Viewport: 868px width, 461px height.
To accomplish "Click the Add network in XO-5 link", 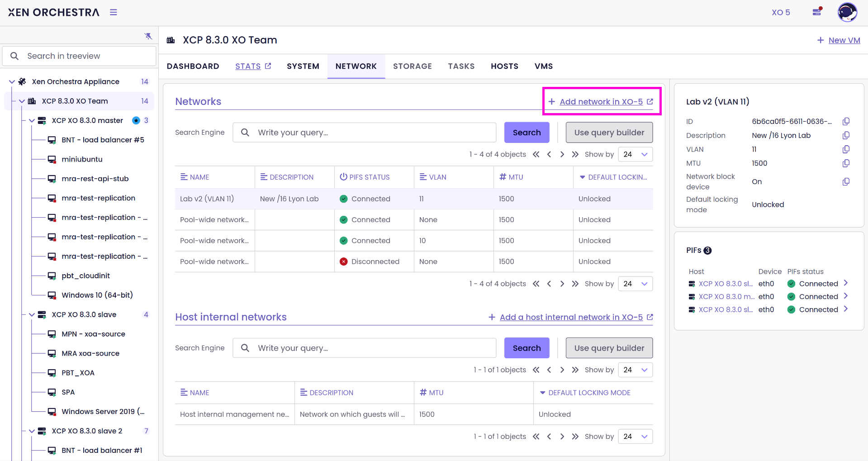I will [601, 102].
